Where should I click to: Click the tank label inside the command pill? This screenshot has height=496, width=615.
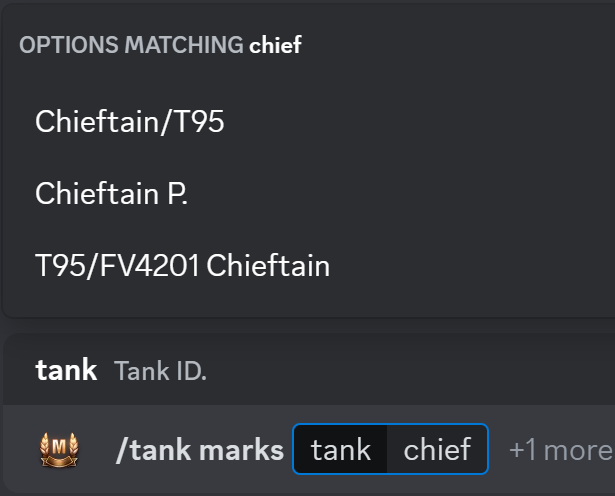[x=341, y=450]
